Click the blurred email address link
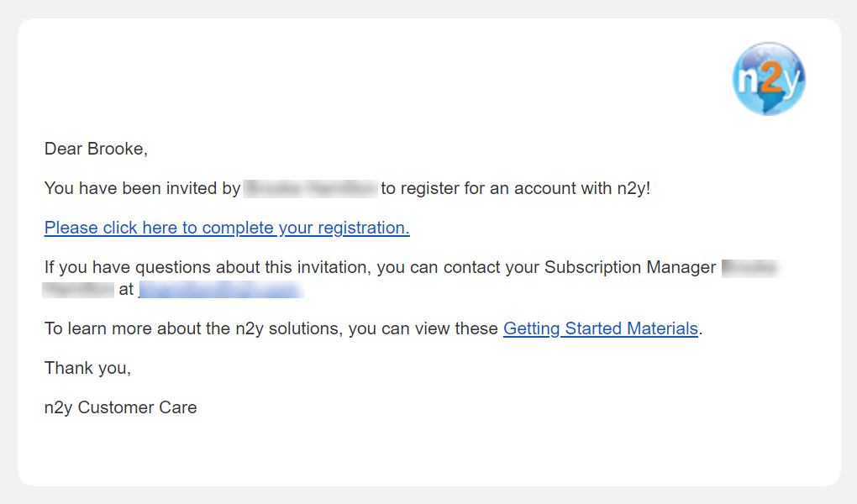857x504 pixels. [221, 289]
